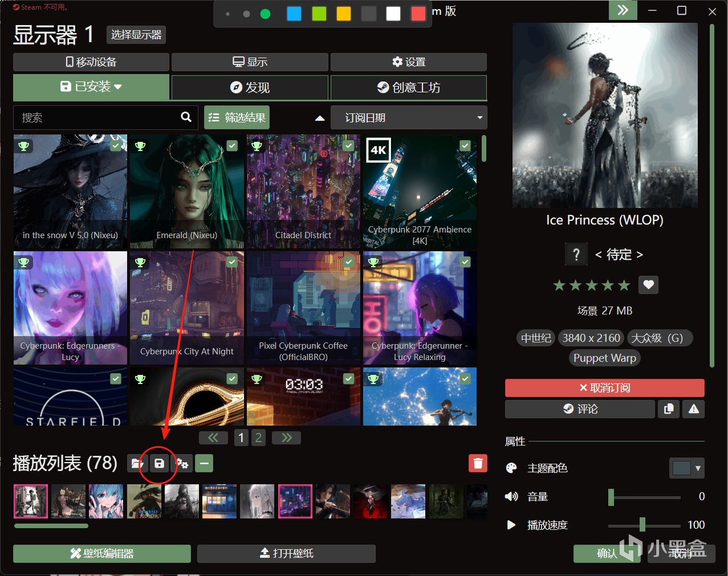Click the red 取消订阅 button

coord(605,387)
